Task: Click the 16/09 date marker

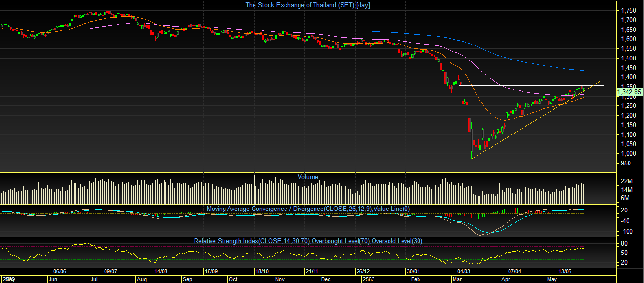Action: click(211, 272)
